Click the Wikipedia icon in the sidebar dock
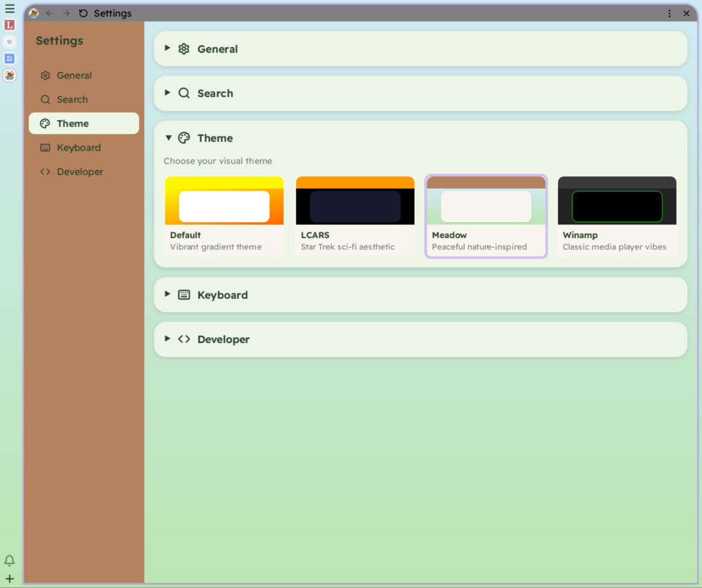 [x=9, y=42]
